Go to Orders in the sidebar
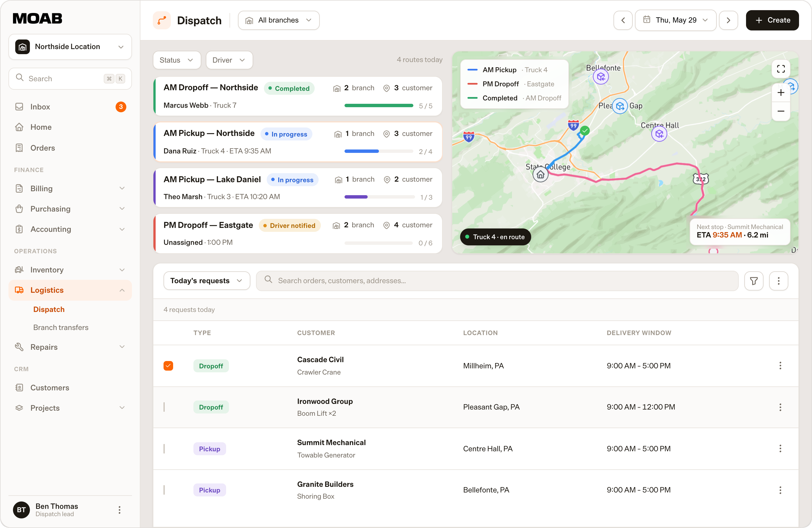The image size is (812, 528). point(70,148)
